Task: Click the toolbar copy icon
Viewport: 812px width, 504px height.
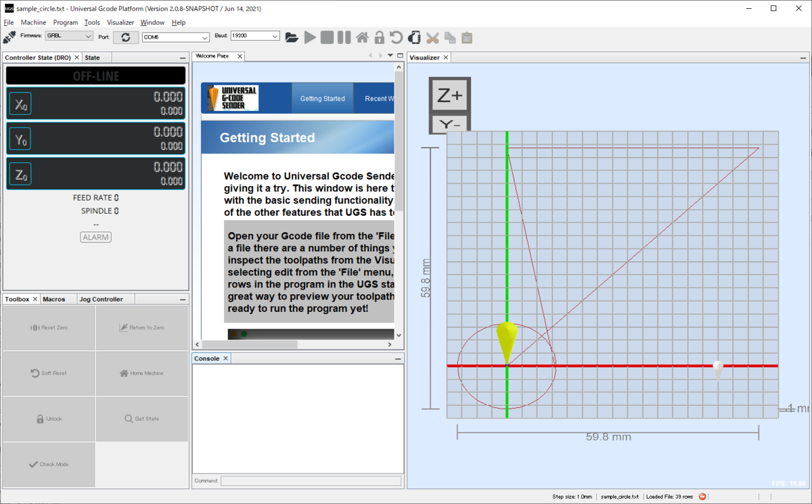Action: pos(450,37)
